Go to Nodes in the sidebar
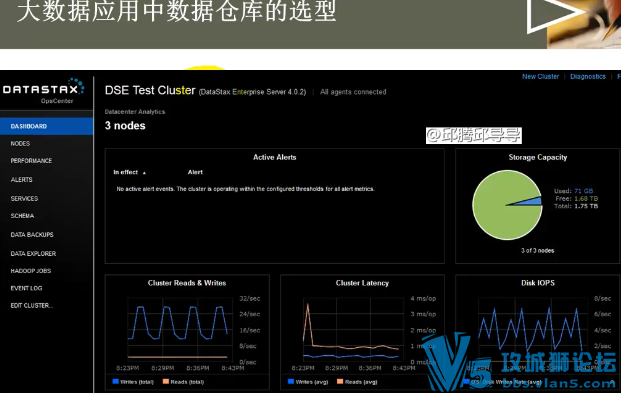 (x=20, y=143)
